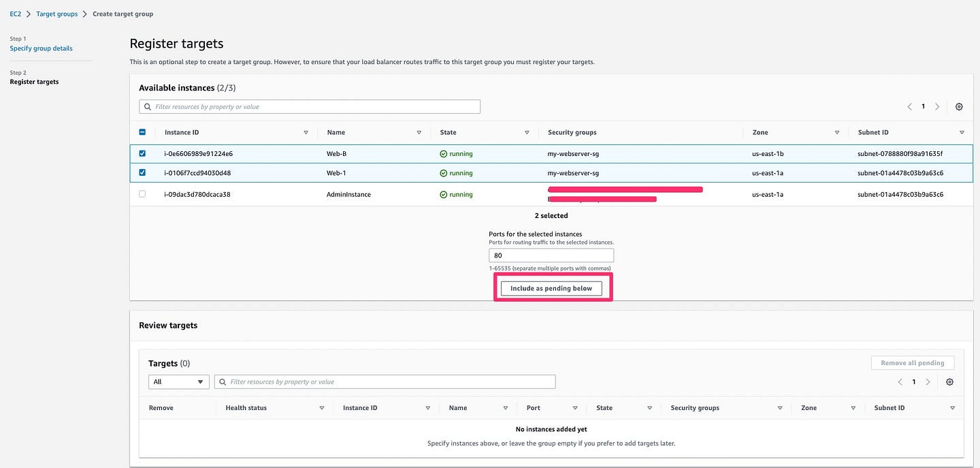Screen dimensions: 980x468
Task: Uncheck the Web-B instance checkbox
Action: click(142, 154)
